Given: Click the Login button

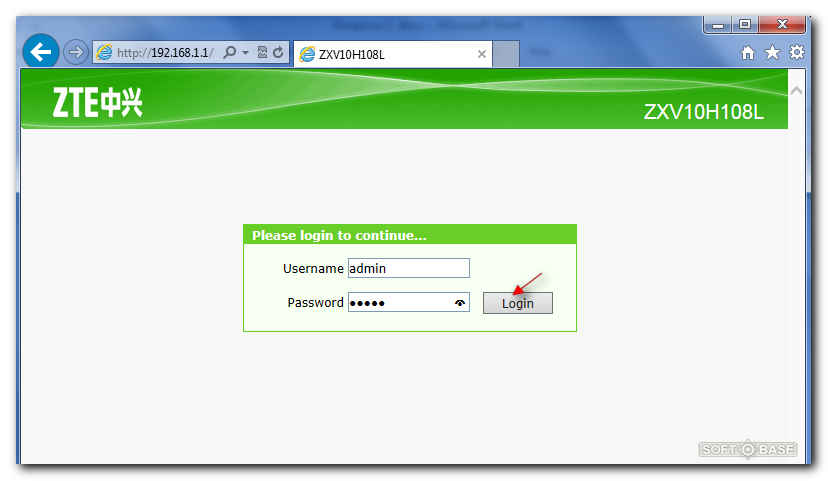Looking at the screenshot, I should coord(518,303).
